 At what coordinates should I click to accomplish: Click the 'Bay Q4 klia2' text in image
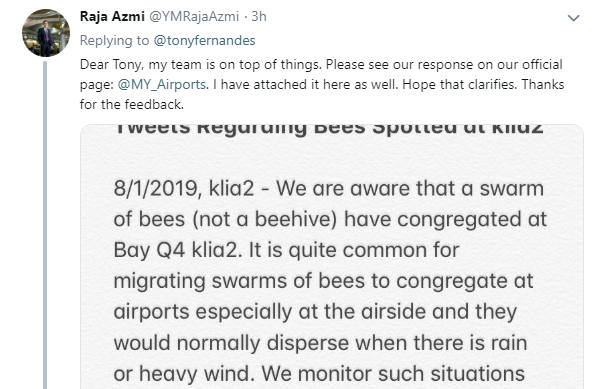point(176,250)
